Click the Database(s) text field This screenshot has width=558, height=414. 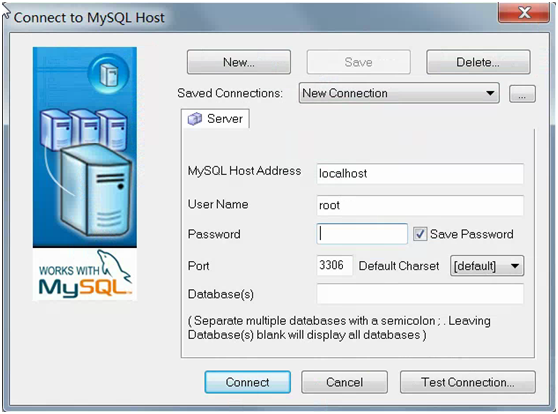420,294
